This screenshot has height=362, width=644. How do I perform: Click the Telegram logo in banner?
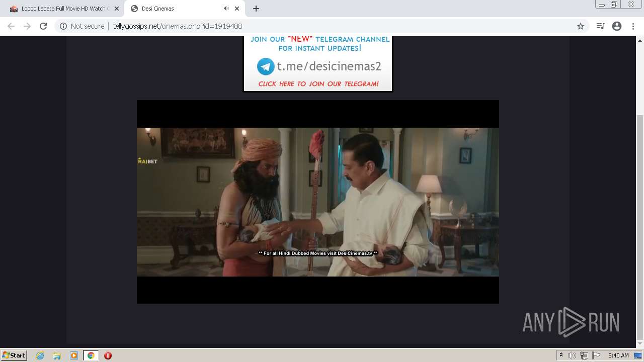tap(266, 66)
